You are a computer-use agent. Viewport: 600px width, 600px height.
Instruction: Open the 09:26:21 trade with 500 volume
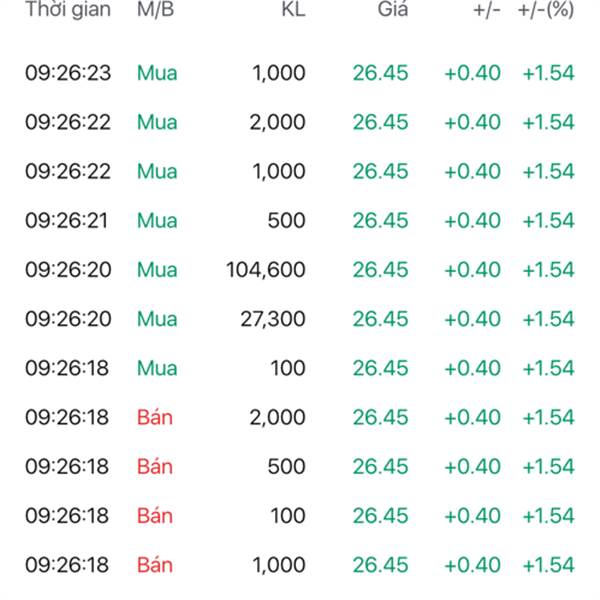click(x=300, y=221)
